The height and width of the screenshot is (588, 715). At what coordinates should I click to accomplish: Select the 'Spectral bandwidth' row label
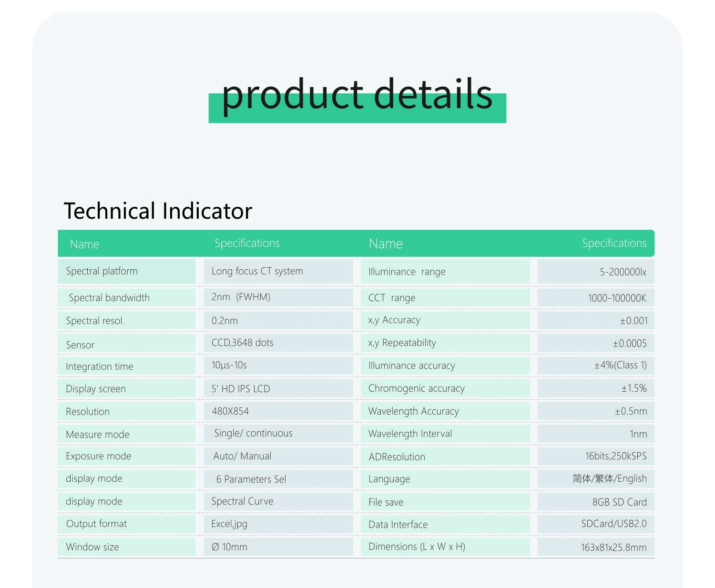pyautogui.click(x=109, y=298)
